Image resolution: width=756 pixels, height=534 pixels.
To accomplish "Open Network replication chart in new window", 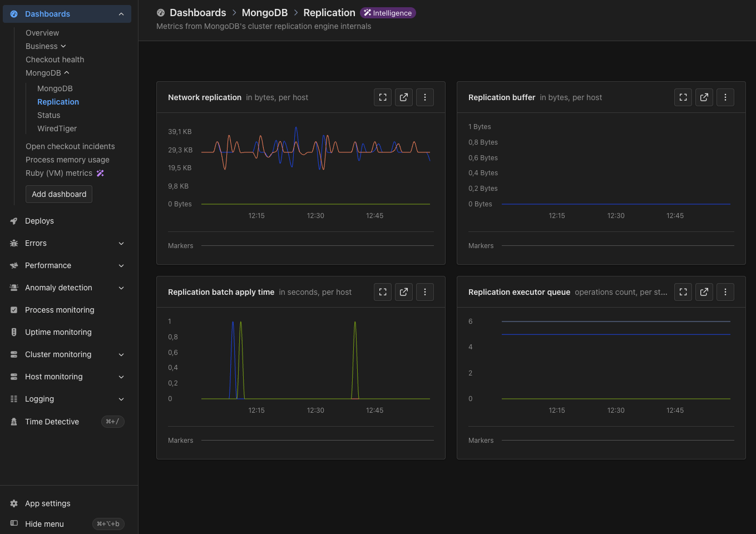I will (404, 97).
